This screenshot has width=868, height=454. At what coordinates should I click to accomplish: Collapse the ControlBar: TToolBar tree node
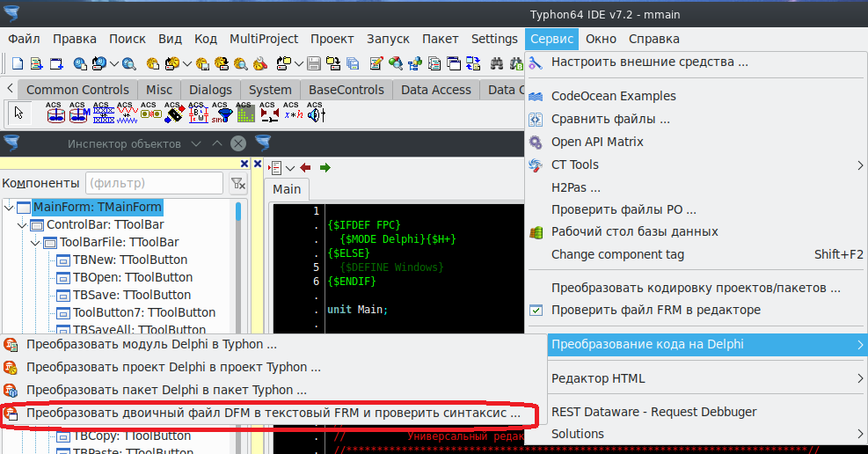22,225
